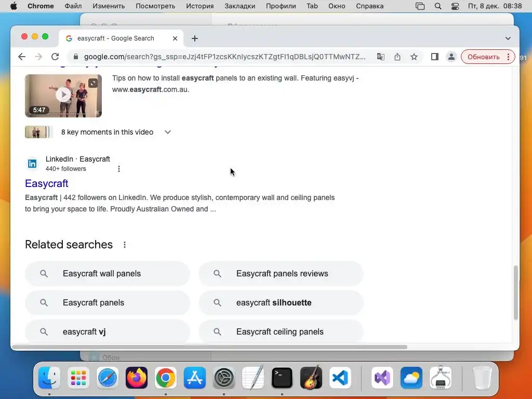Screen dimensions: 532x399
Task: Expand the tab search chevron
Action: [508, 38]
